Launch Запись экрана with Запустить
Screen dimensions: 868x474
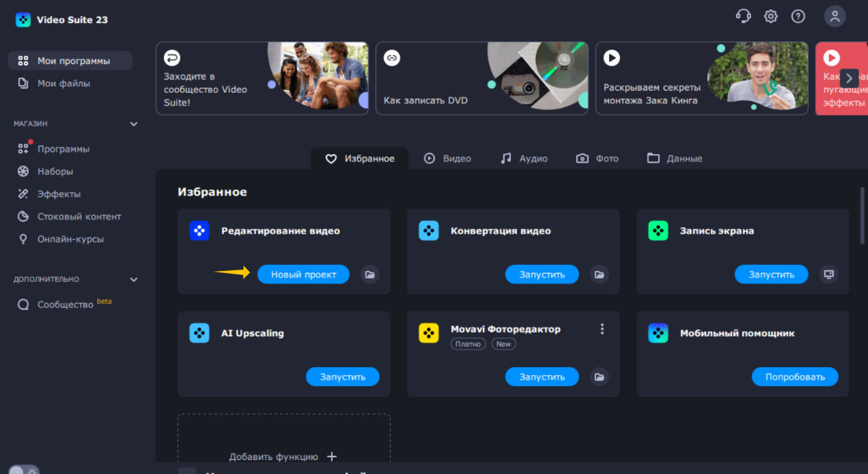click(771, 274)
